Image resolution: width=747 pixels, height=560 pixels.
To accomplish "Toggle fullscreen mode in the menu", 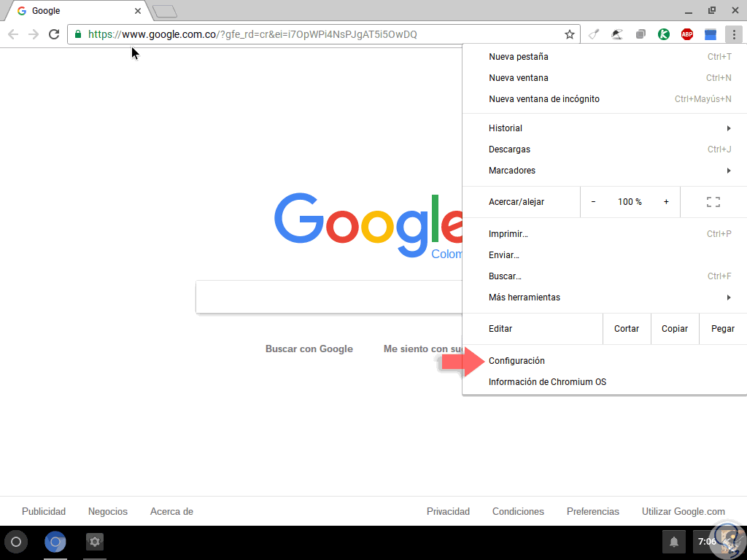I will (x=713, y=202).
